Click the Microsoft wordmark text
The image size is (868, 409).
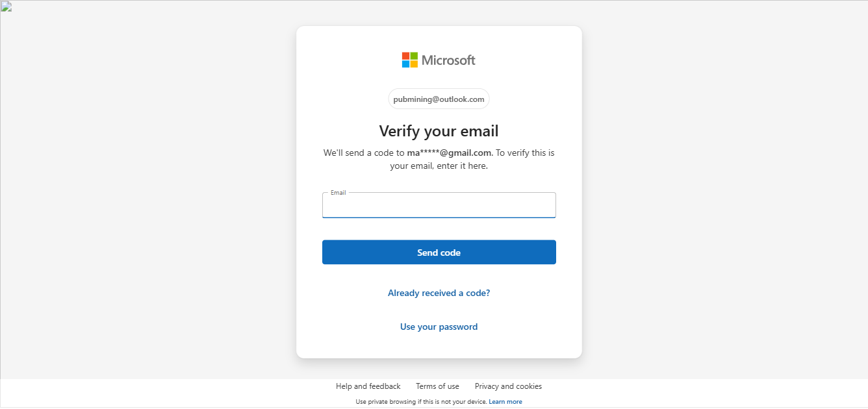coord(448,60)
